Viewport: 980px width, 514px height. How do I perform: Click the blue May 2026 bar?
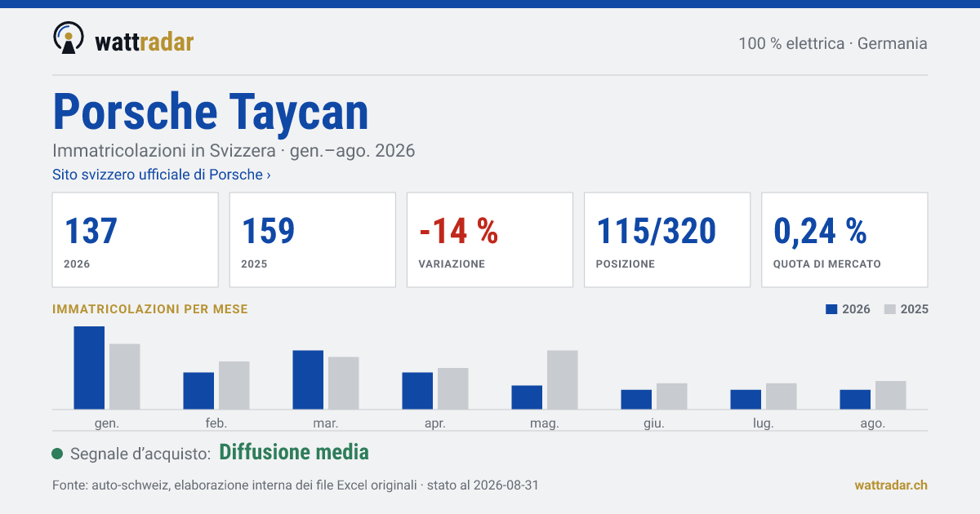[x=527, y=397]
